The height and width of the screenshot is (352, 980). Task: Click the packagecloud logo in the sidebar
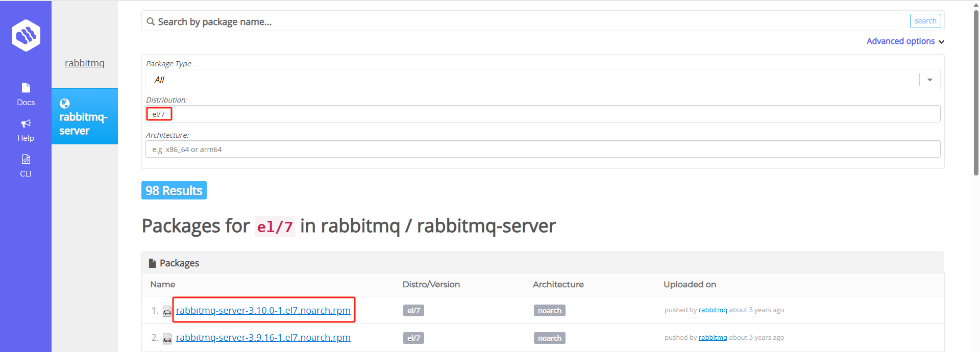[26, 35]
